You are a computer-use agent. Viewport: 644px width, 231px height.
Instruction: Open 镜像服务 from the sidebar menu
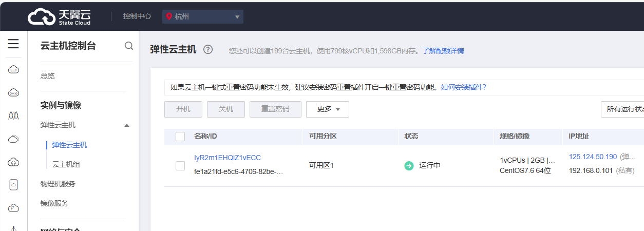(x=54, y=203)
